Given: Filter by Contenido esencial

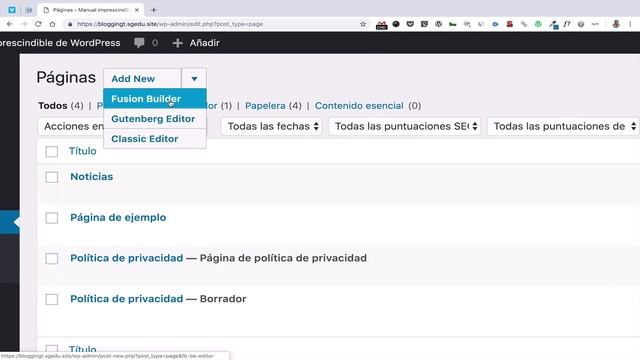Looking at the screenshot, I should tap(359, 106).
